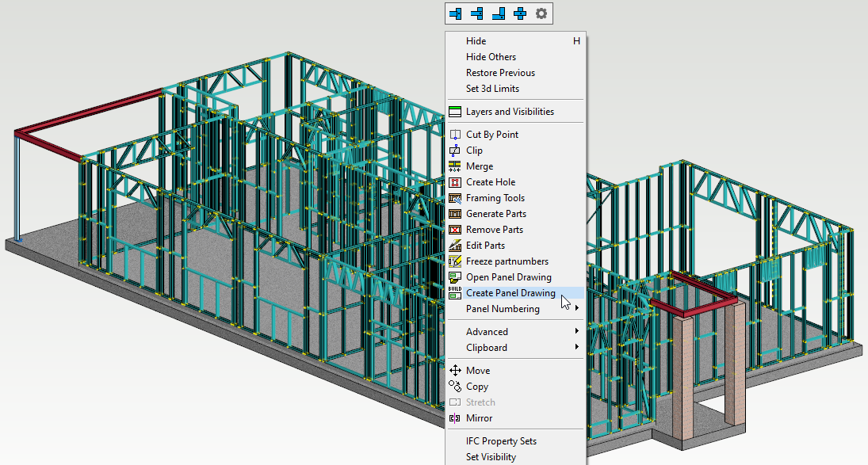Expand the Advanced submenu

coord(487,332)
